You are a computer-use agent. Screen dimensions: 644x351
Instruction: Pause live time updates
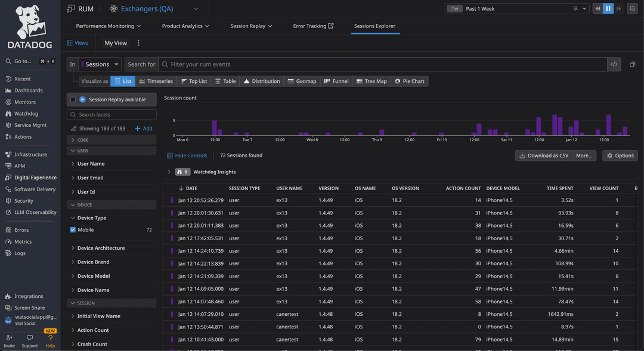(608, 8)
